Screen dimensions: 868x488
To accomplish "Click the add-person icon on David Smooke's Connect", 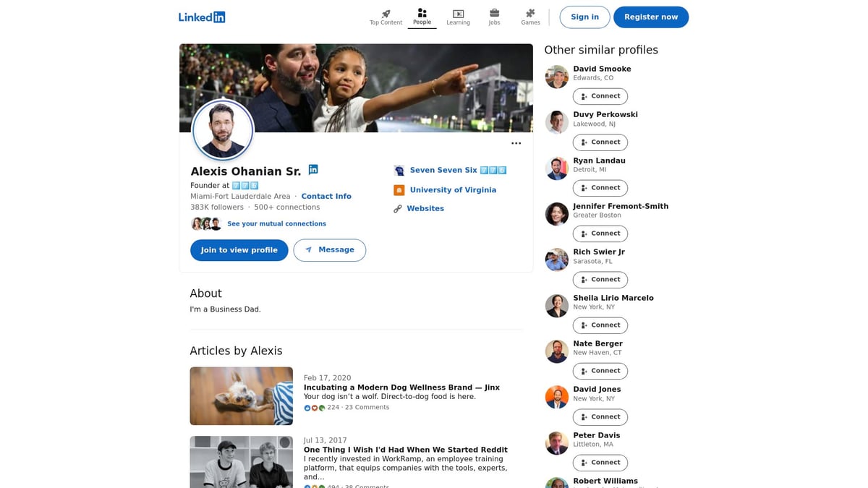I will click(x=584, y=95).
